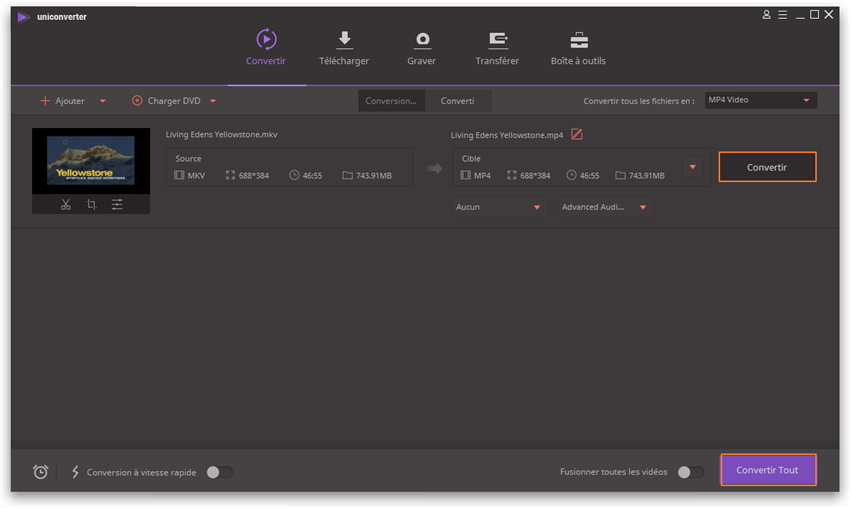This screenshot has width=850, height=508.
Task: Open the crop tool under thumbnail
Action: [x=91, y=204]
